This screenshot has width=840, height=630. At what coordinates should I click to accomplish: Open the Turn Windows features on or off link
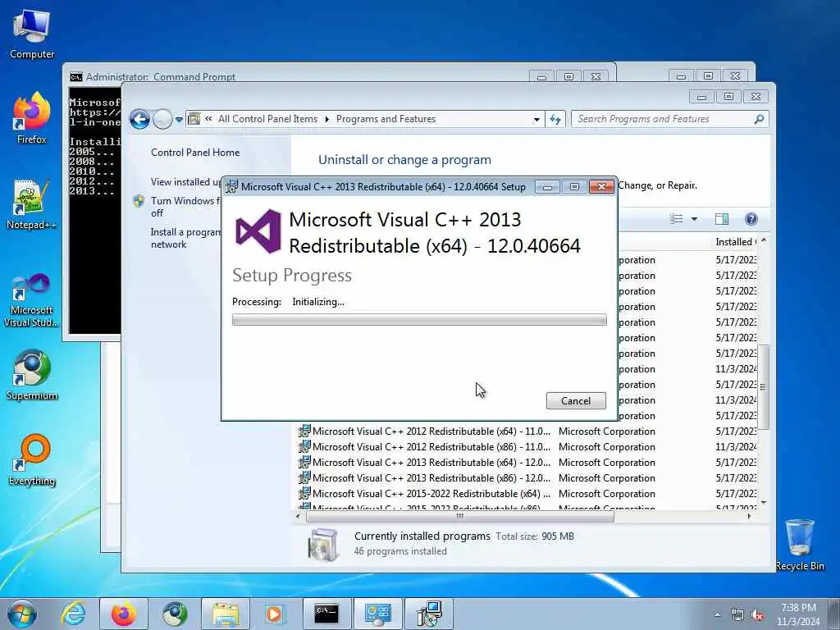click(x=185, y=207)
